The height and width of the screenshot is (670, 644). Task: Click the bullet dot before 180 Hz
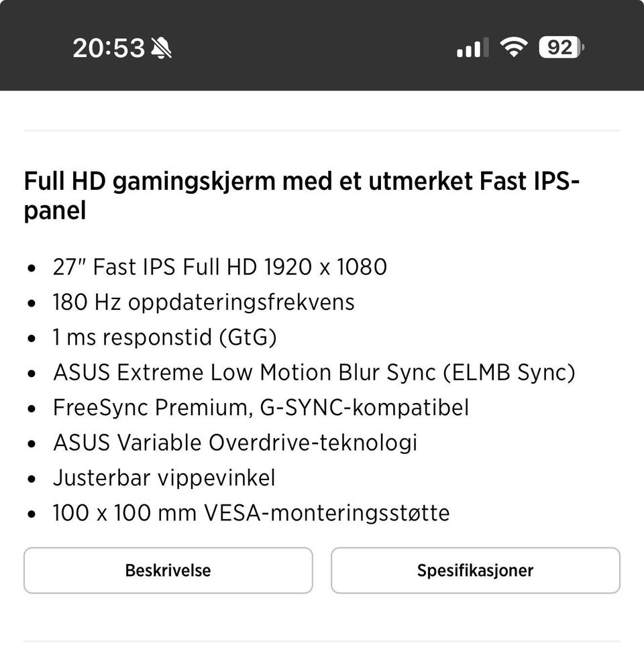(x=32, y=304)
